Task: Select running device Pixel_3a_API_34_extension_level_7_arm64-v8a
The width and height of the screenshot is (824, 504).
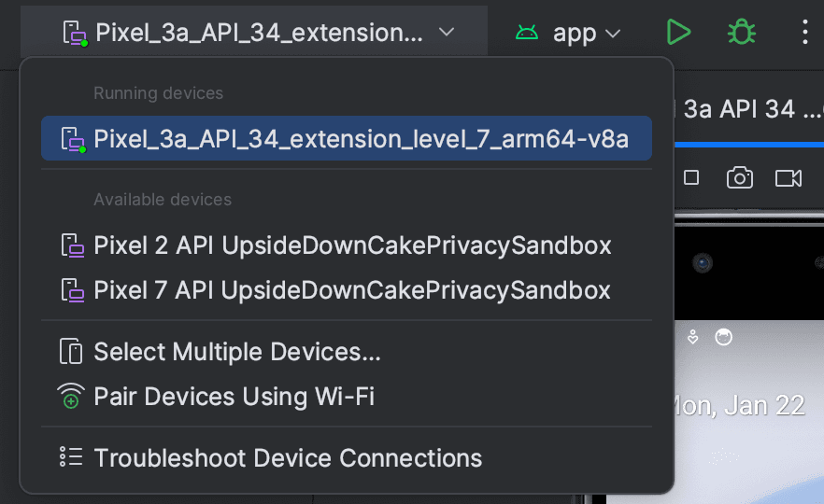Action: [347, 138]
